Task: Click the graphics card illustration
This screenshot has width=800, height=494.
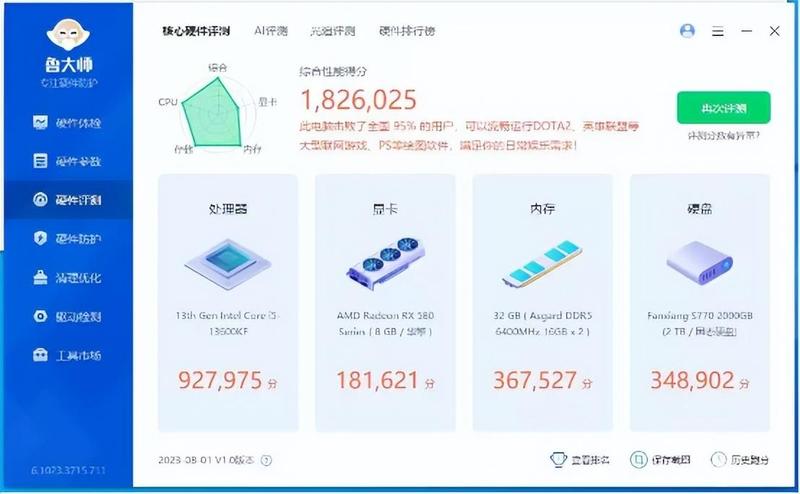Action: click(x=386, y=264)
